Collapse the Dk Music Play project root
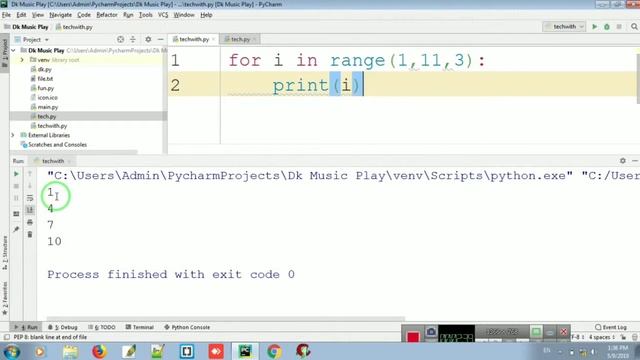 tap(14, 51)
